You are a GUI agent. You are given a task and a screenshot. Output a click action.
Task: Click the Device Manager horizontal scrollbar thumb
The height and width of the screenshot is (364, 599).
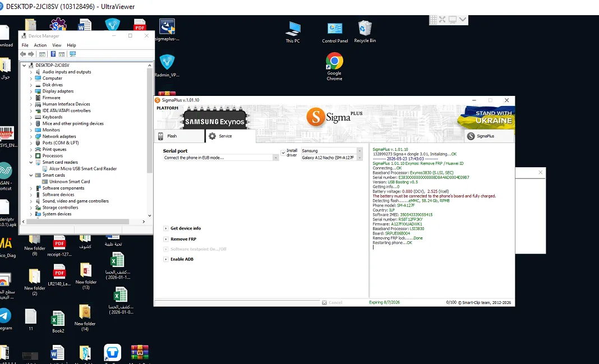pyautogui.click(x=77, y=222)
